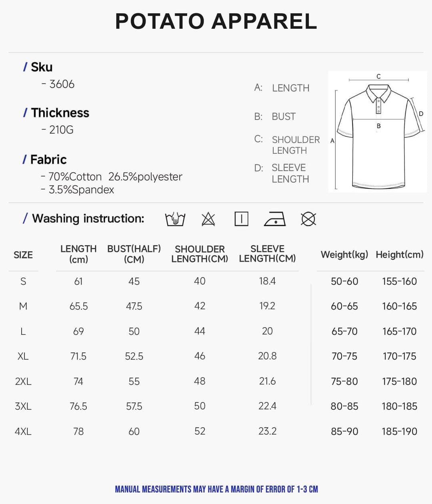
Task: Click the POTATO APPAREL title
Action: [216, 22]
